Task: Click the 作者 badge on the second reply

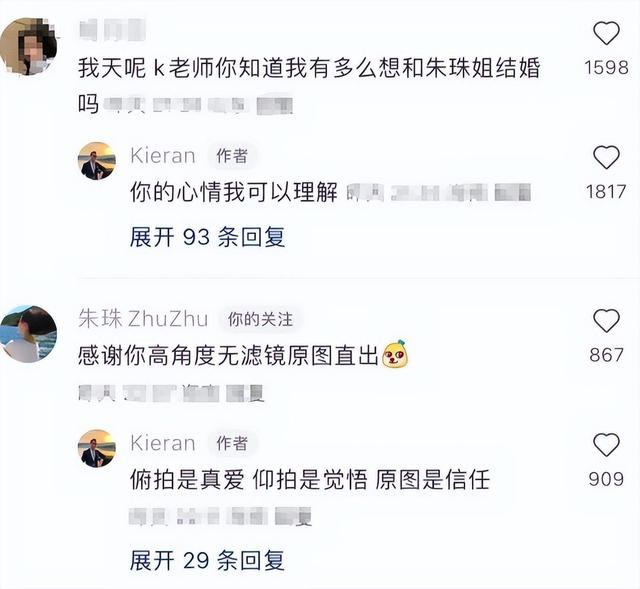Action: tap(232, 443)
